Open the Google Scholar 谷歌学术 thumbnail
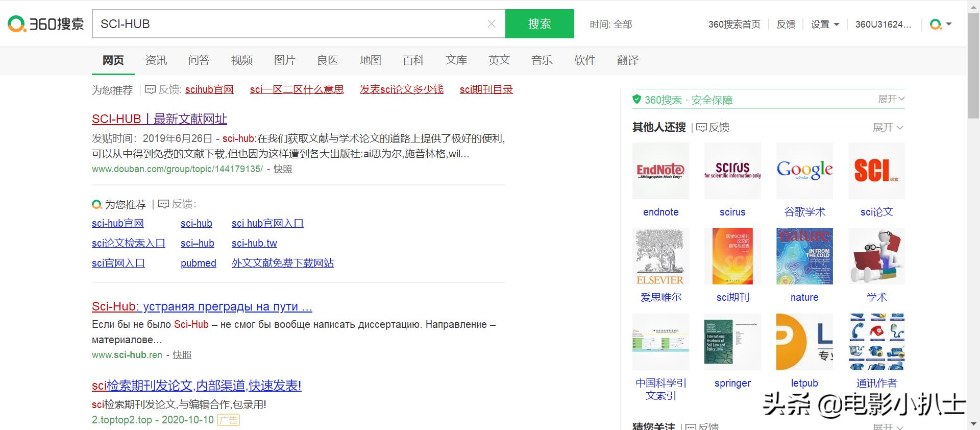 click(804, 171)
